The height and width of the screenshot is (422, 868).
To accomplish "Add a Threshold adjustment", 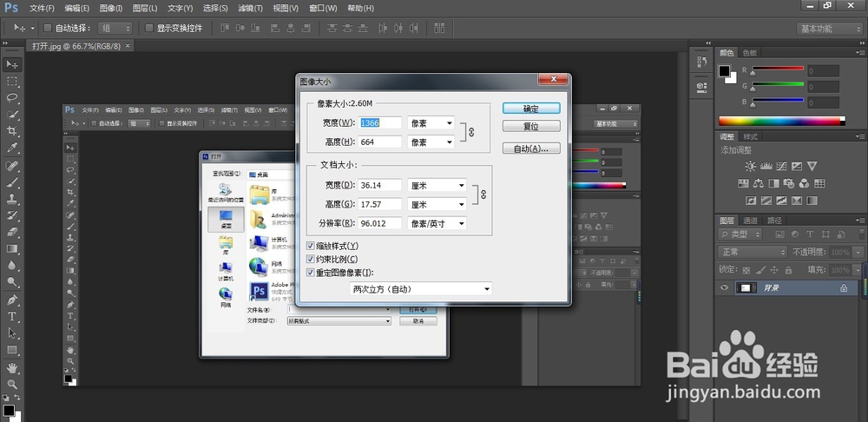I will click(782, 201).
